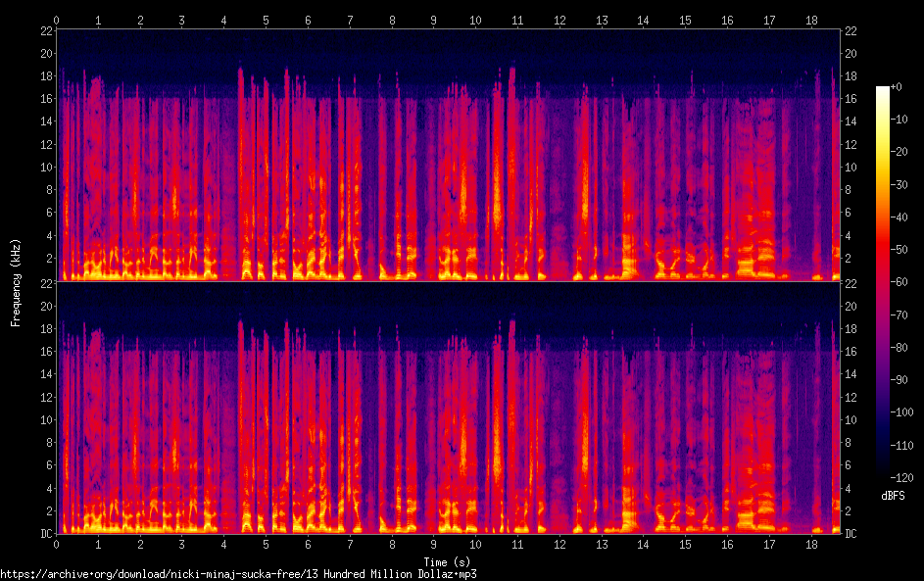Click the 0 second tick on the top time axis
Image resolution: width=924 pixels, height=581 pixels.
click(x=57, y=20)
